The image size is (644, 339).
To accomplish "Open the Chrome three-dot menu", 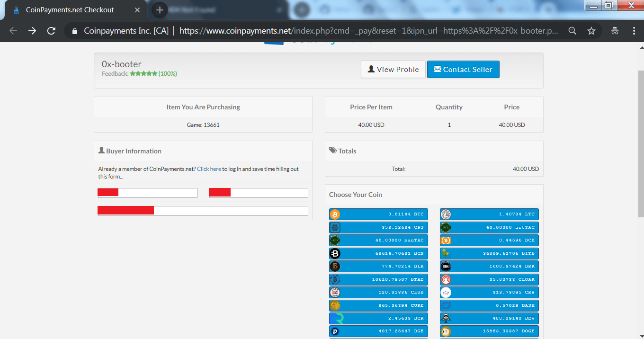I will 634,31.
